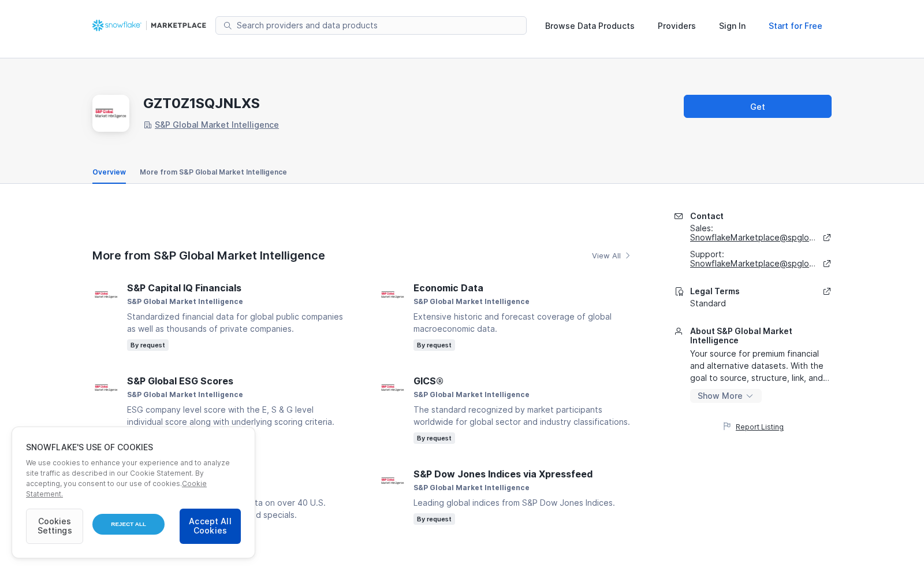Screen dimensions: 924x578
Task: Click the S&P logo for the GICS listing
Action: (x=393, y=388)
